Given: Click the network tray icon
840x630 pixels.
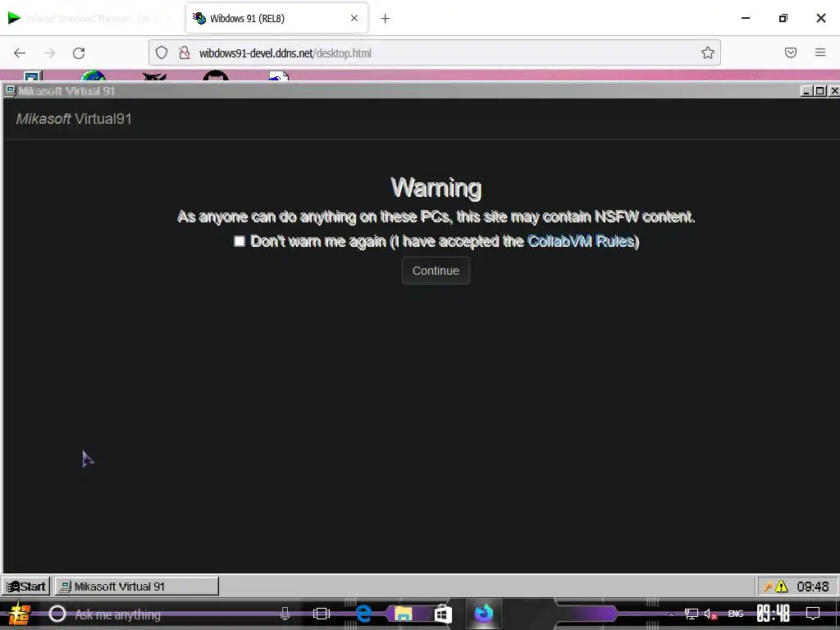Looking at the screenshot, I should [x=692, y=614].
